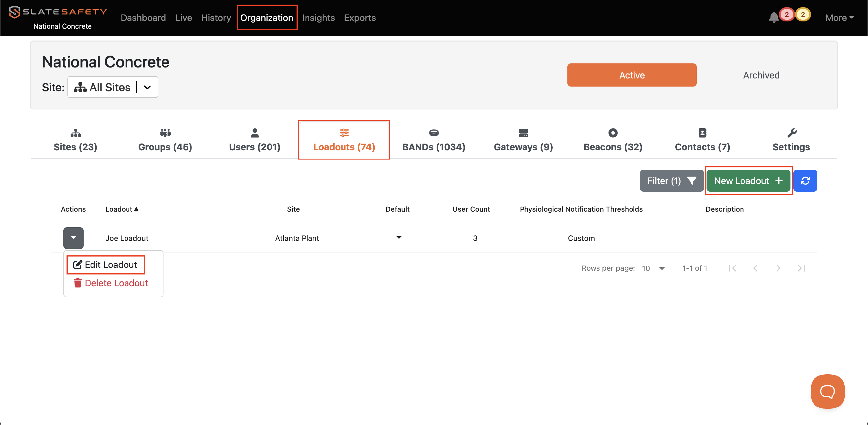Image resolution: width=868 pixels, height=425 pixels.
Task: Click the blue refresh icon button
Action: (805, 181)
